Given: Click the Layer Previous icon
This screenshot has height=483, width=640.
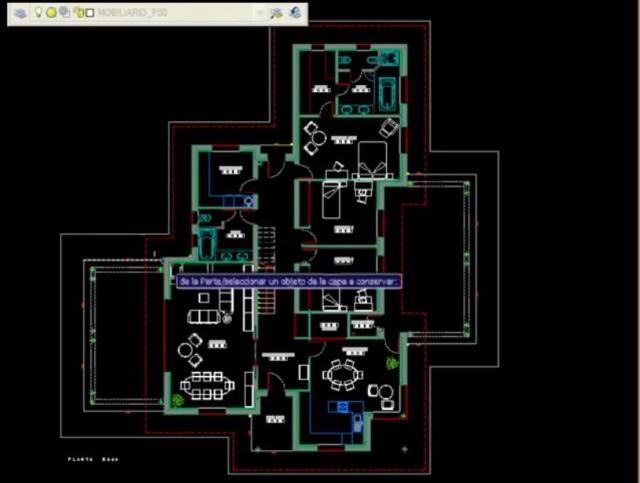Looking at the screenshot, I should click(296, 12).
